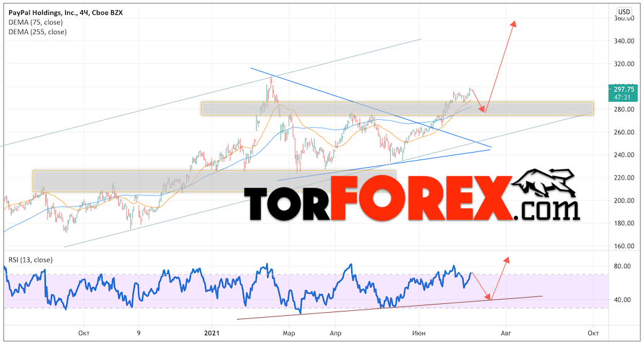Click the current price label 297.75
The width and height of the screenshot is (644, 346).
click(623, 89)
